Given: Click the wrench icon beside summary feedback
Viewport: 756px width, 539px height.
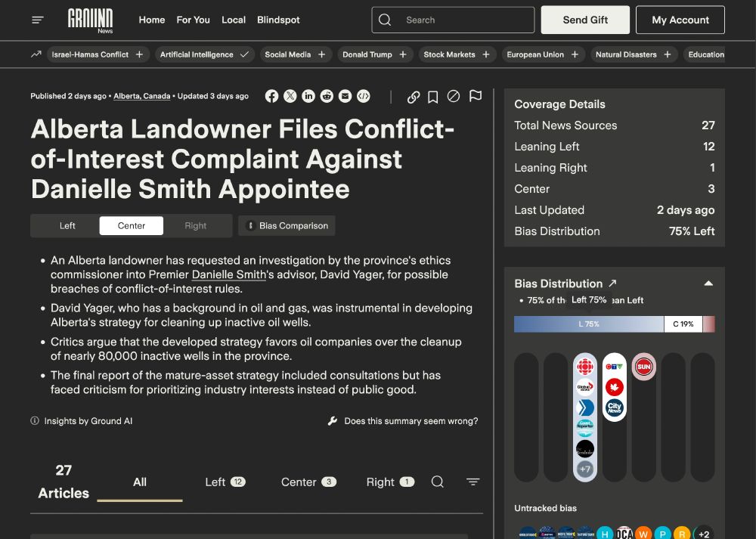Looking at the screenshot, I should click(x=332, y=421).
